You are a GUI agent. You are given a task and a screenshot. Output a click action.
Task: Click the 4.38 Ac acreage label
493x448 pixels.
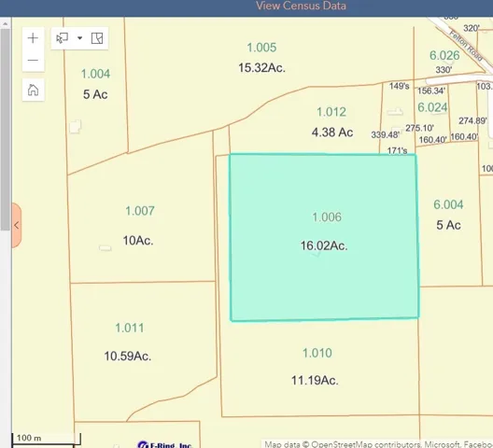(x=332, y=133)
